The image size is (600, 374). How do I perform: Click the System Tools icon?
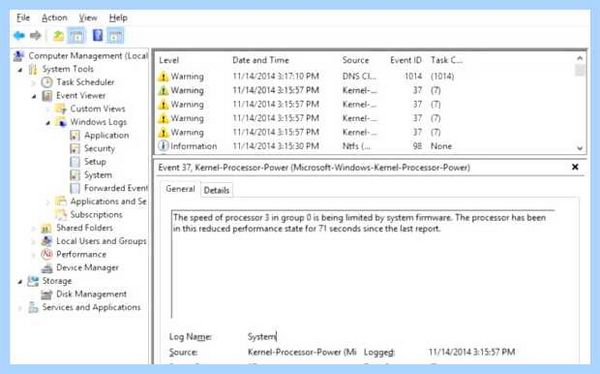[x=33, y=69]
